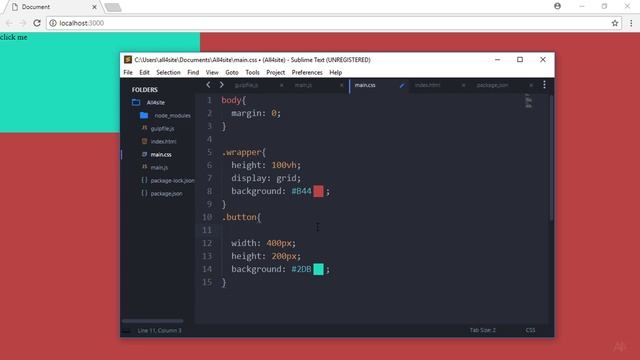Close the Document browser tab
This screenshot has height=360, width=640.
click(94, 7)
